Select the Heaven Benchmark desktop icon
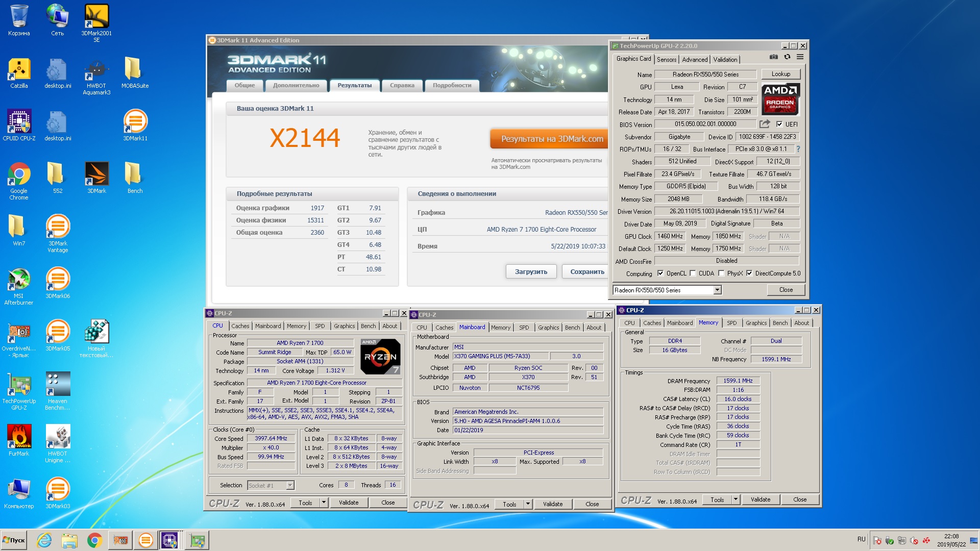This screenshot has height=551, width=980. click(58, 392)
